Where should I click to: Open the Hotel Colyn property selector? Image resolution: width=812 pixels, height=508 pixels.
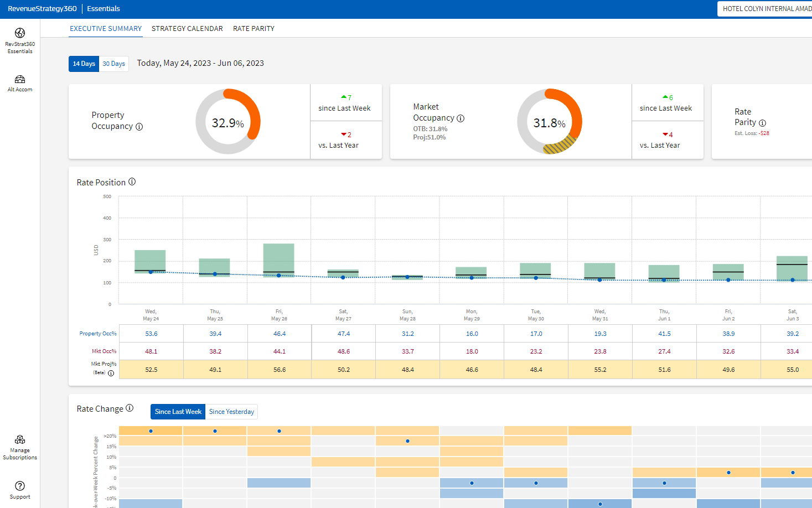click(766, 9)
